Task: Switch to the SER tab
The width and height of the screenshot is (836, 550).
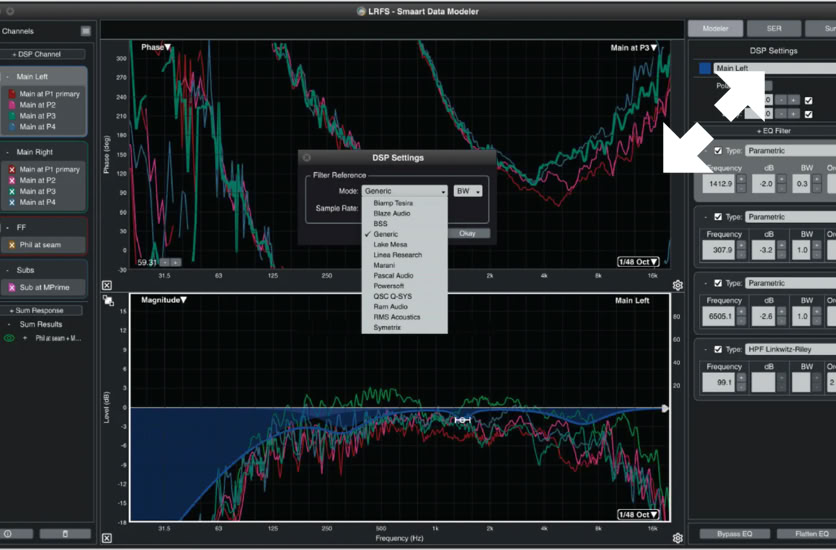Action: [773, 29]
